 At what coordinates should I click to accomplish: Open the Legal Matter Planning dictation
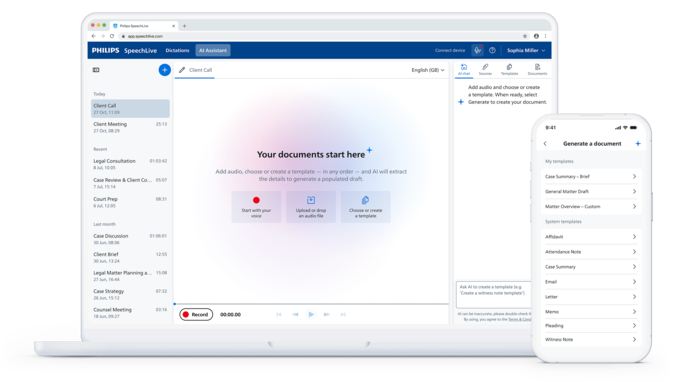[x=130, y=276]
